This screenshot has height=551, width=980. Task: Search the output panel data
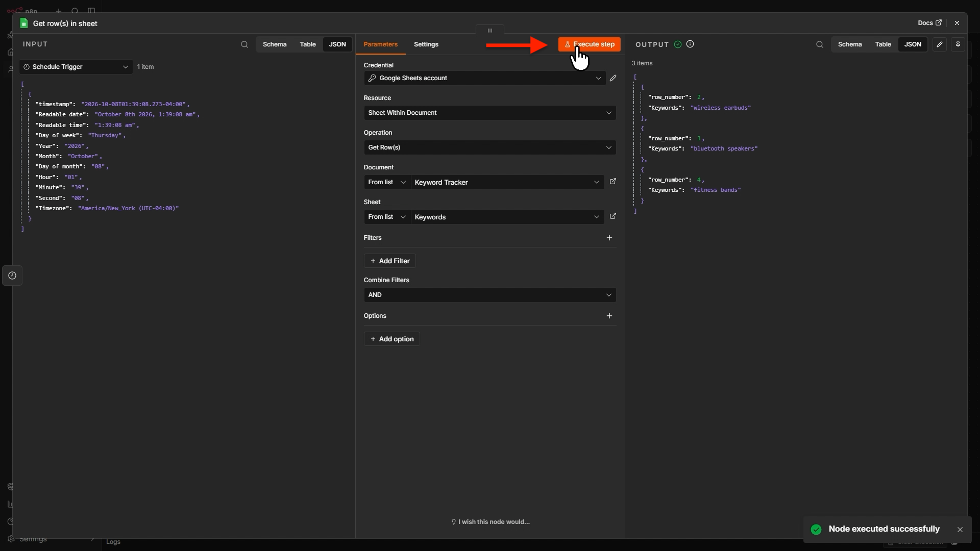coord(820,44)
